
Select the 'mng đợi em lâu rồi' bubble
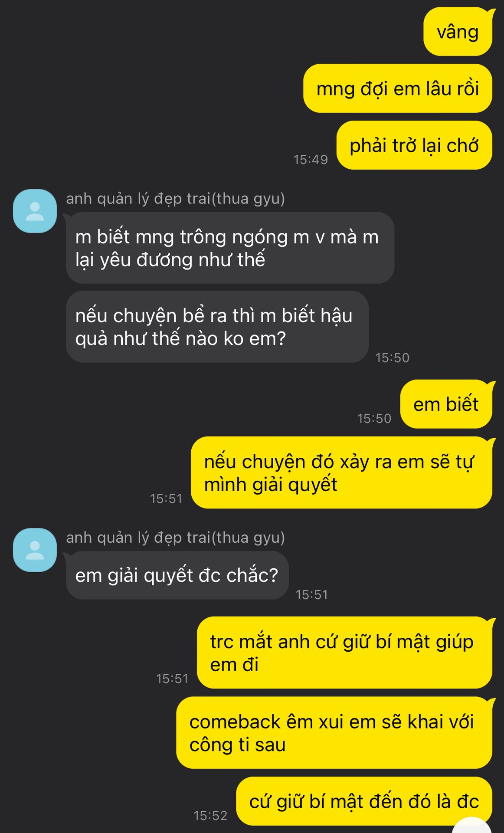[x=398, y=89]
